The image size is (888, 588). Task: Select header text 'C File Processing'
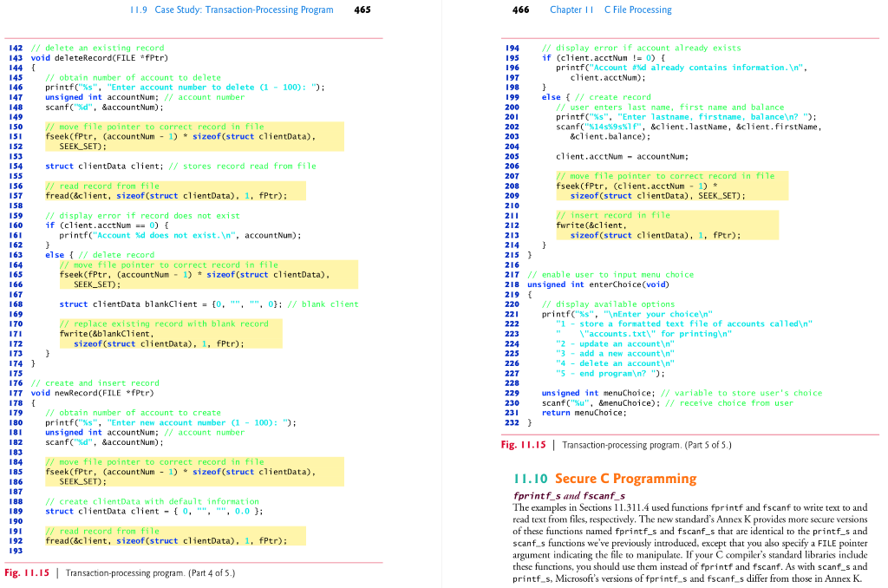coord(637,10)
